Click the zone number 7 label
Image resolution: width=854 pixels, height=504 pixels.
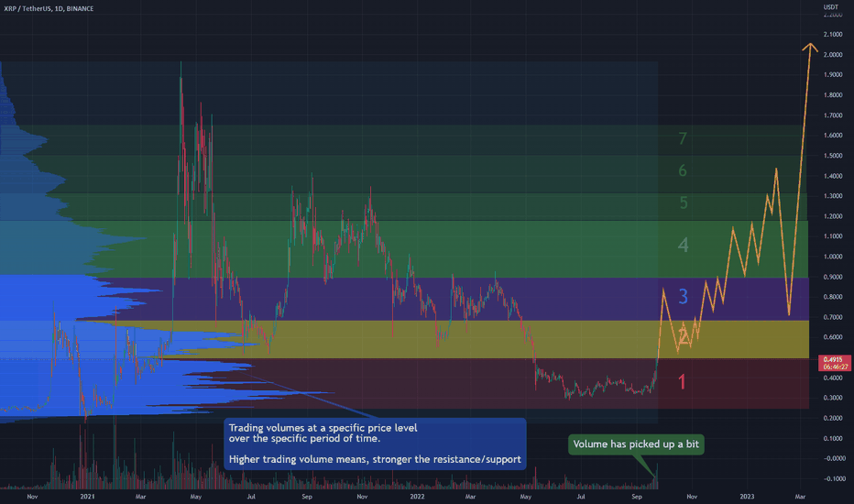[683, 138]
